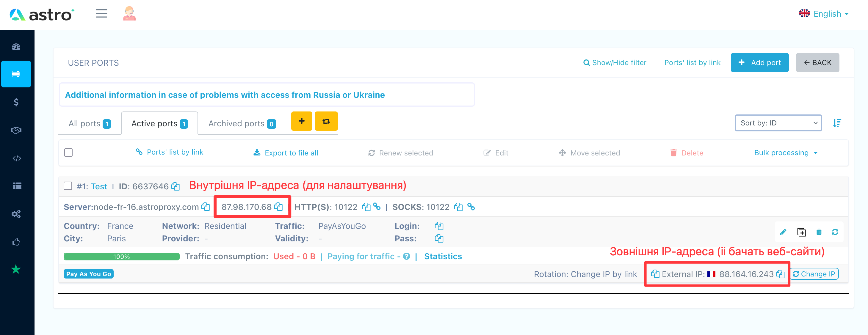Open the Test port name link
The height and width of the screenshot is (335, 868).
[x=99, y=186]
